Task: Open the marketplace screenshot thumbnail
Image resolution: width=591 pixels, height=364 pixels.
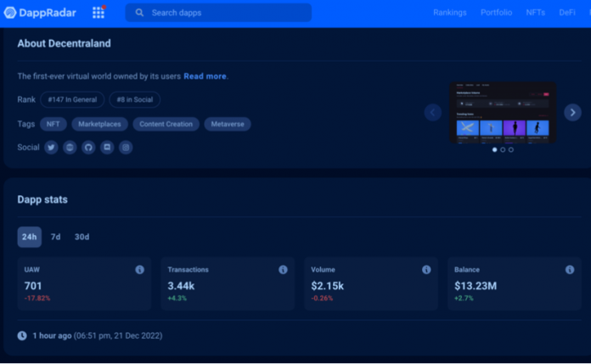Action: coord(503,112)
